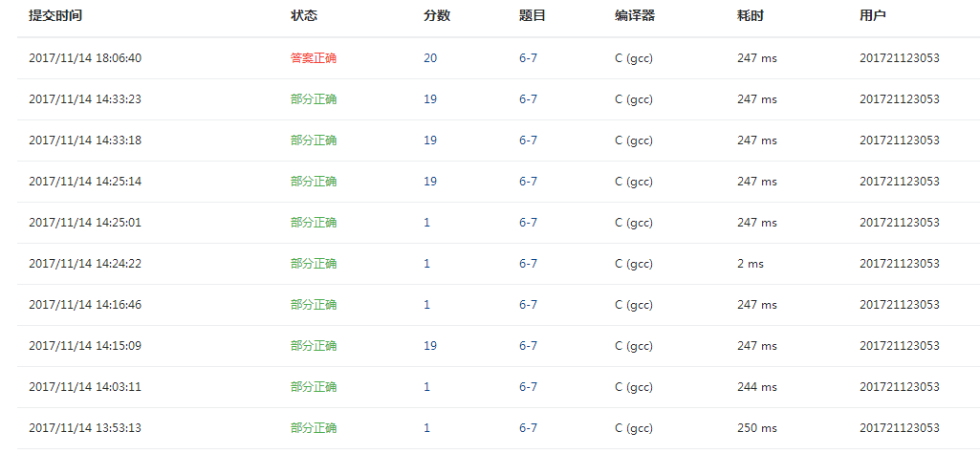Screen dimensions: 980x454
Task: Open problem 6-7 link in 14:24:22 row
Action: (x=528, y=264)
